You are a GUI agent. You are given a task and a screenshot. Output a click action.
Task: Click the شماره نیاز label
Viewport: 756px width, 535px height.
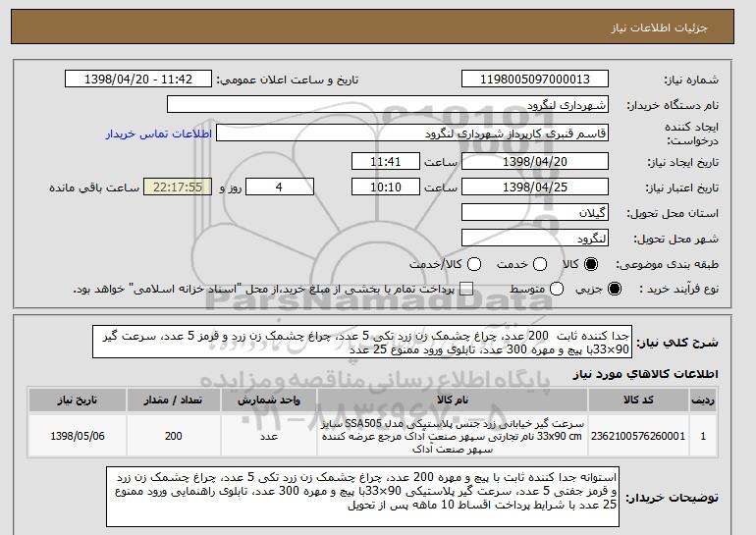coord(691,80)
